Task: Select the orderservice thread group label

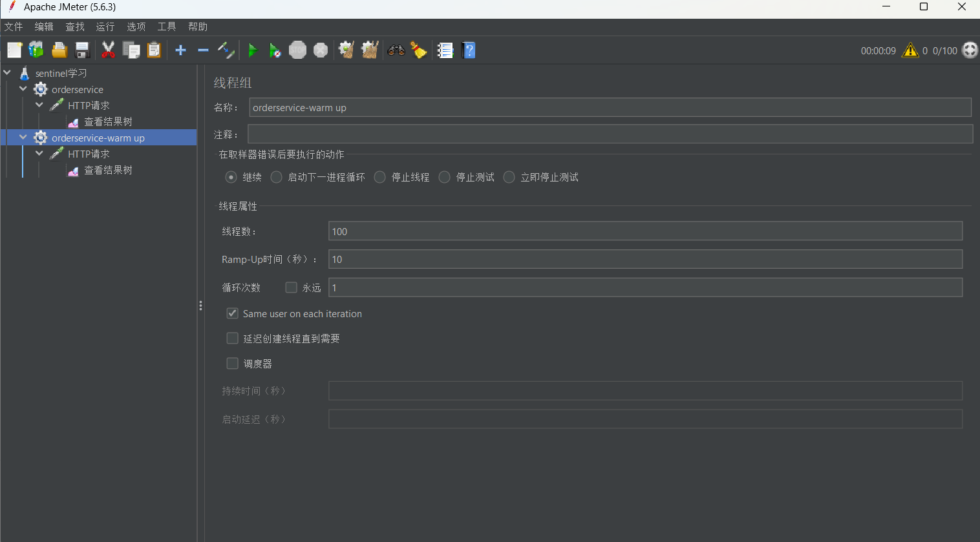Action: (x=78, y=89)
